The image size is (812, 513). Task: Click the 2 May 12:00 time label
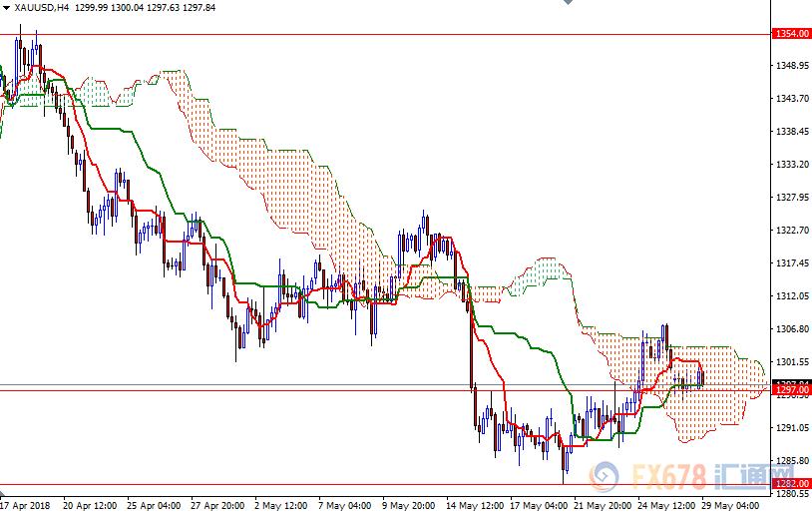coord(282,505)
